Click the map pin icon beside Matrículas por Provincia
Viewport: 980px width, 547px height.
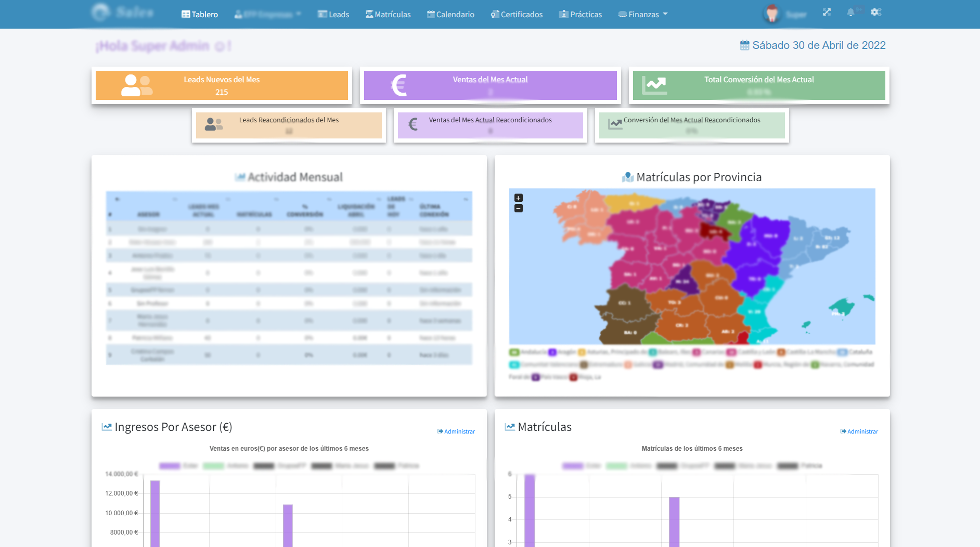pyautogui.click(x=628, y=177)
